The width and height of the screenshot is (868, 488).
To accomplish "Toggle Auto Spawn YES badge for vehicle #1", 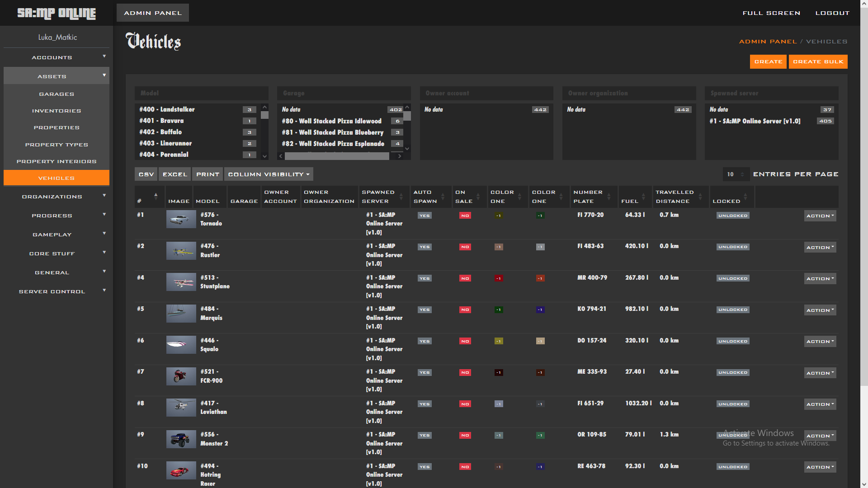I will pyautogui.click(x=425, y=216).
